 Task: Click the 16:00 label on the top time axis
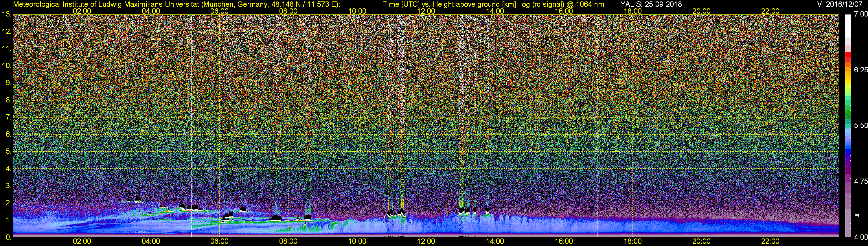tap(564, 11)
